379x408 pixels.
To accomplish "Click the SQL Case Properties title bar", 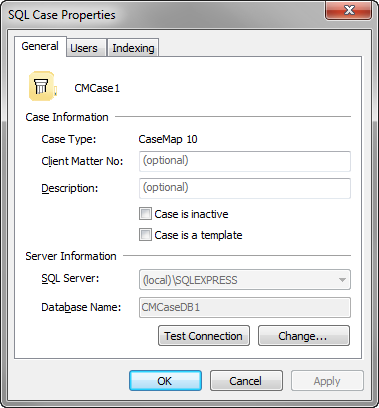I will click(163, 15).
